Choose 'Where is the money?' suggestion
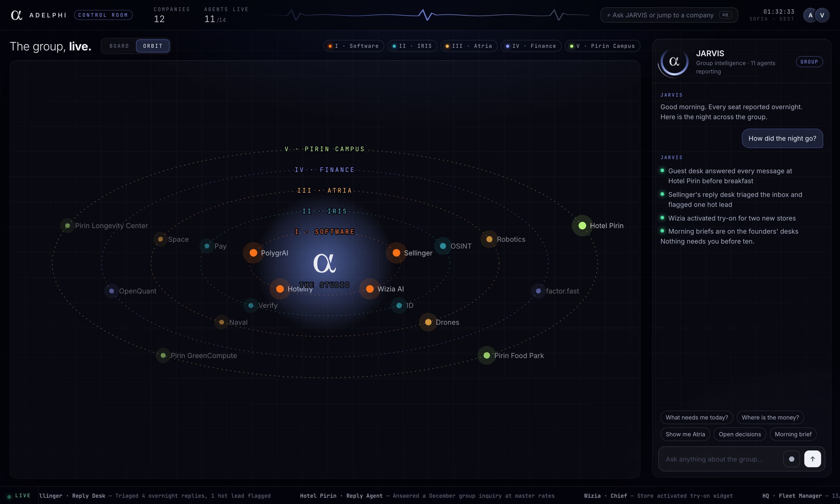The width and height of the screenshot is (840, 504). 770,417
